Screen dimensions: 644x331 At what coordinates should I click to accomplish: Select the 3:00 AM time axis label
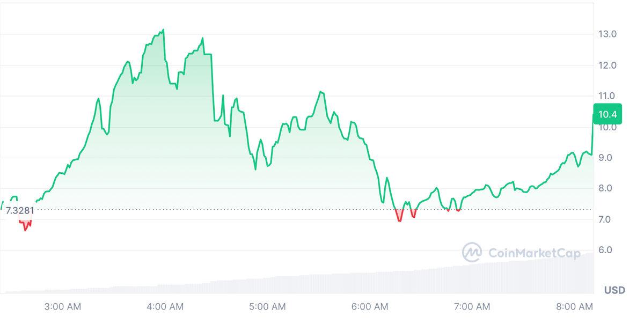click(63, 307)
